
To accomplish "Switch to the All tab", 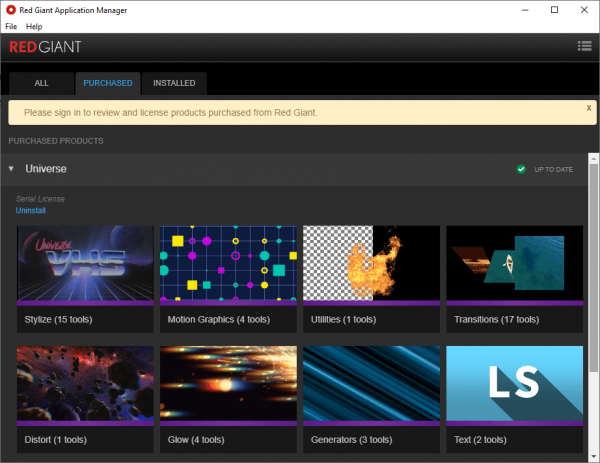I will (42, 83).
